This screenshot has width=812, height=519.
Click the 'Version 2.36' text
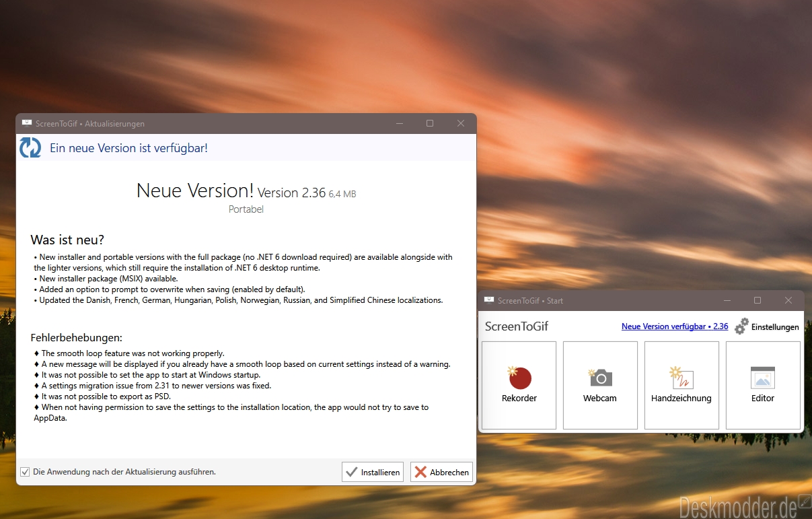point(292,193)
